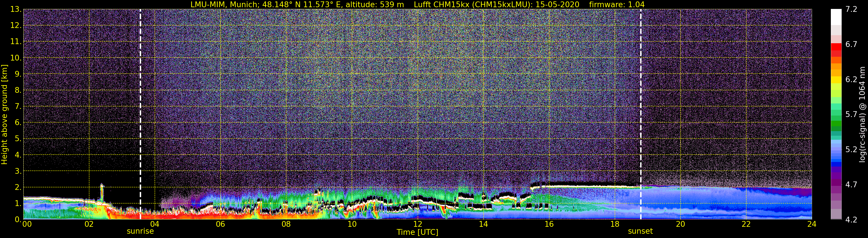Viewport: 868px width, 238px height.
Task: Click the height axis tick label 9
Action: coord(18,74)
